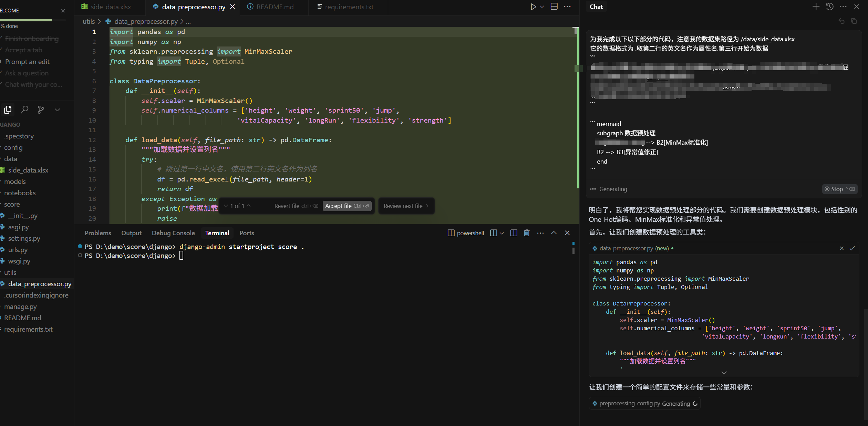Kill terminal with the trash icon
Viewport: 868px width, 426px height.
[x=527, y=233]
